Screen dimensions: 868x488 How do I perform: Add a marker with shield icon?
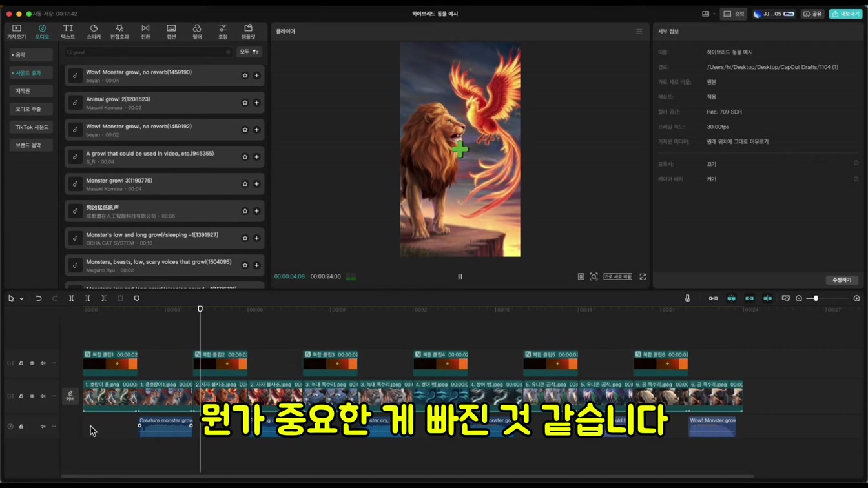point(136,298)
